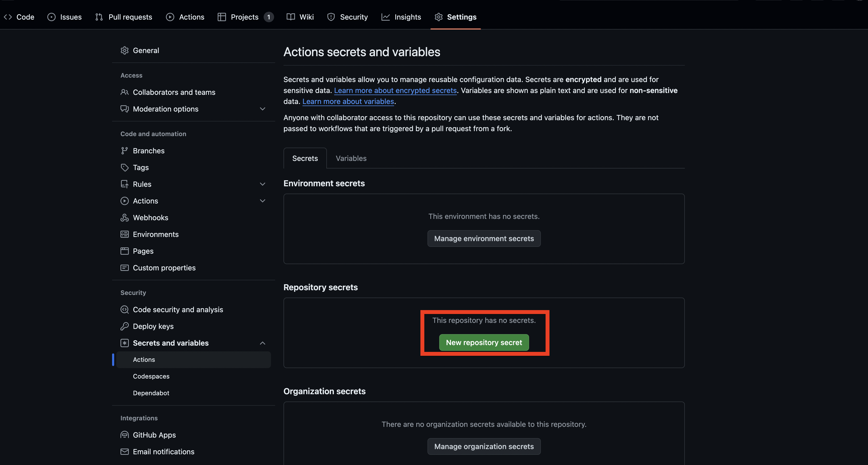Open the Insights repository tab

click(x=401, y=17)
